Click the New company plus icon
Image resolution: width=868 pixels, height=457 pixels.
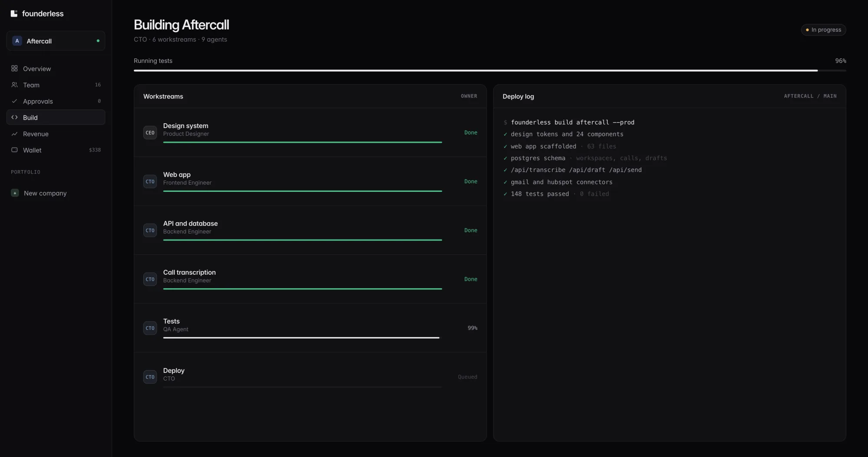[15, 193]
